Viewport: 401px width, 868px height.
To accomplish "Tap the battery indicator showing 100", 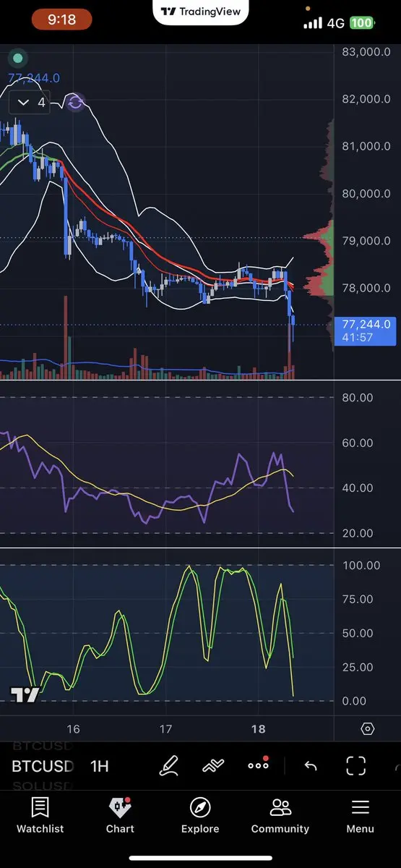I will pyautogui.click(x=361, y=22).
